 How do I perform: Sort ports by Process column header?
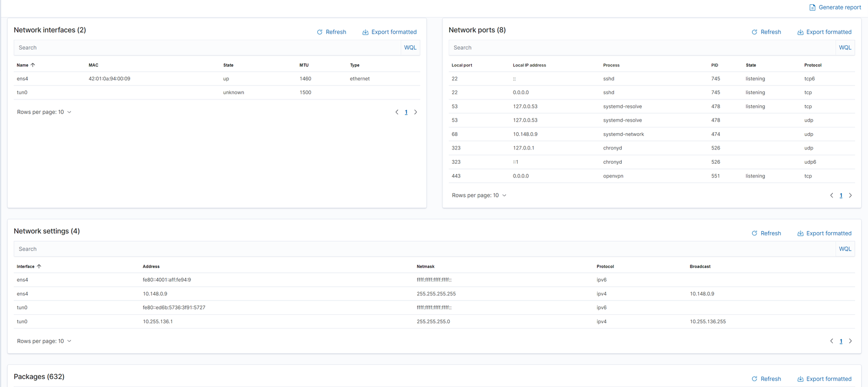tap(611, 65)
